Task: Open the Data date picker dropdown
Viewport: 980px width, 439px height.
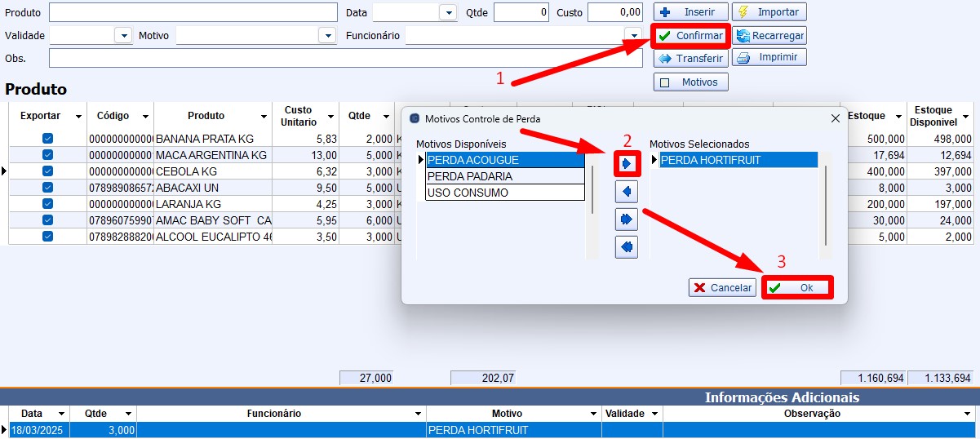Action: pyautogui.click(x=448, y=13)
